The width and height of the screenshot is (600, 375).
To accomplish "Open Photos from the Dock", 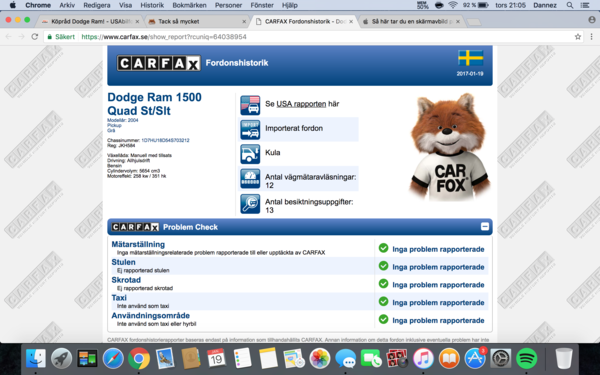I will tap(320, 359).
